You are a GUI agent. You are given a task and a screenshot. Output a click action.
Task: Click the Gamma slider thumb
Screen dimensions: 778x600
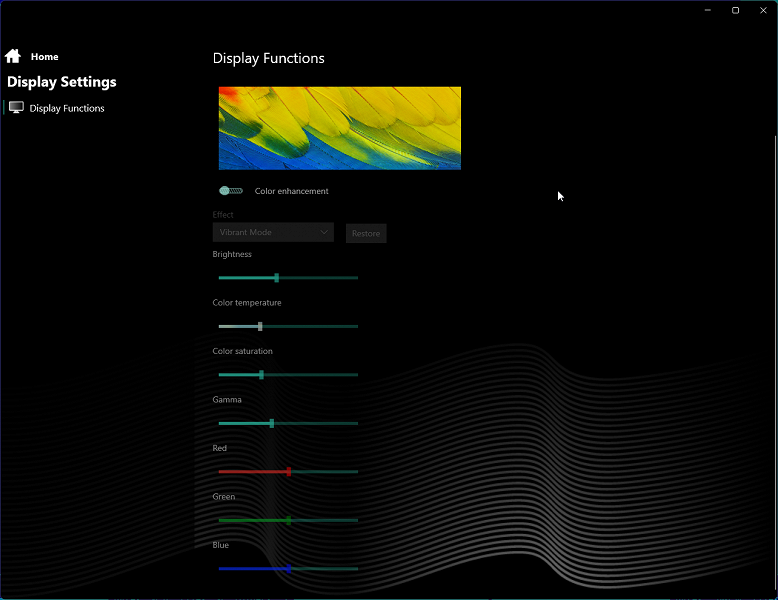tap(271, 423)
